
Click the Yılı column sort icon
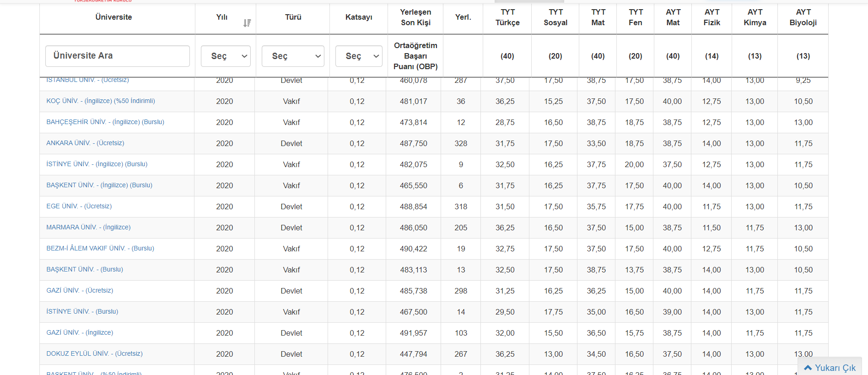pos(247,23)
